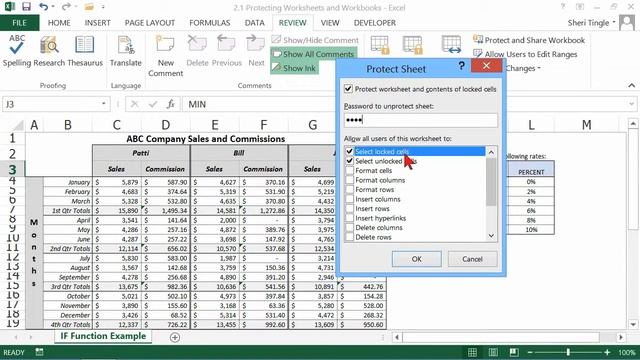Click the formula bar cancel X

pyautogui.click(x=134, y=104)
